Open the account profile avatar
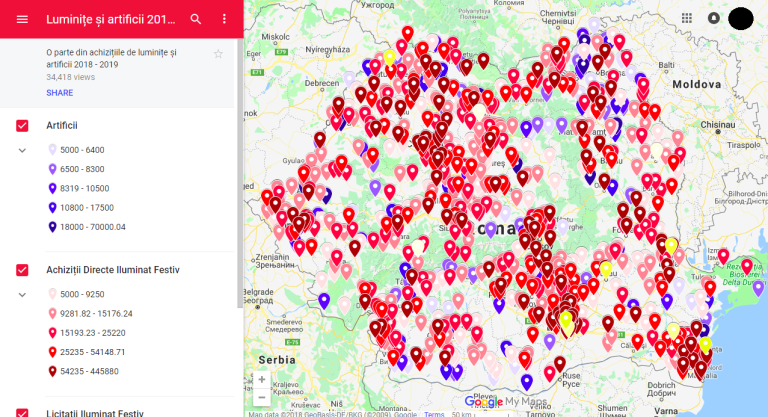Screen dimensions: 768x417 tap(741, 19)
